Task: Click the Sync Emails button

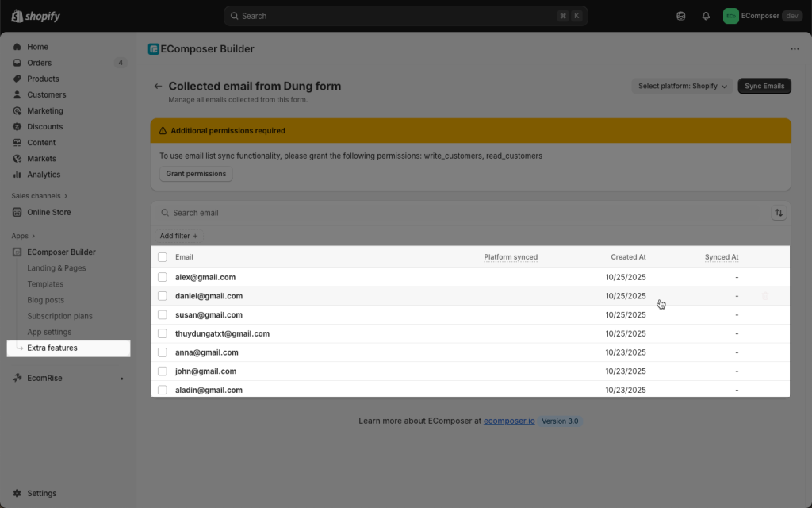Action: click(764, 86)
